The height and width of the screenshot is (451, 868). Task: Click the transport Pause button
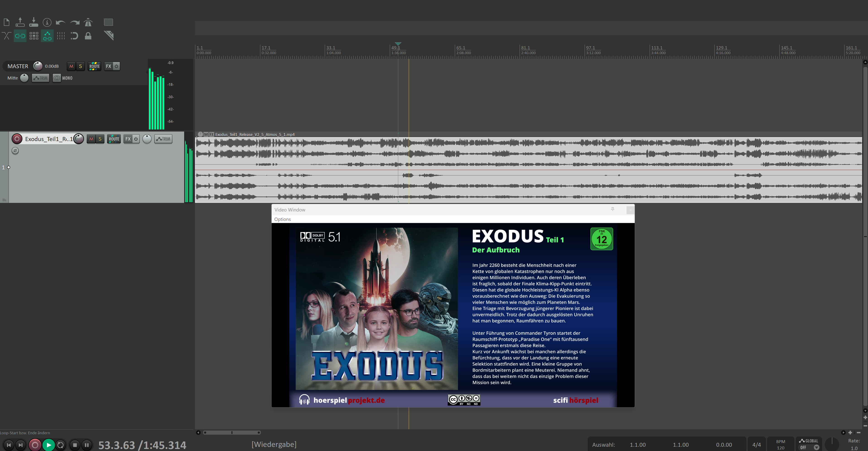tap(87, 445)
